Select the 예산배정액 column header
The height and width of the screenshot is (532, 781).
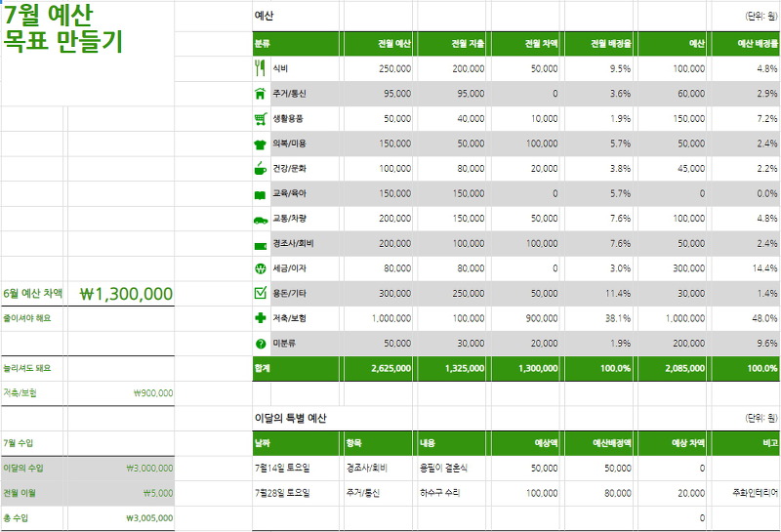598,443
